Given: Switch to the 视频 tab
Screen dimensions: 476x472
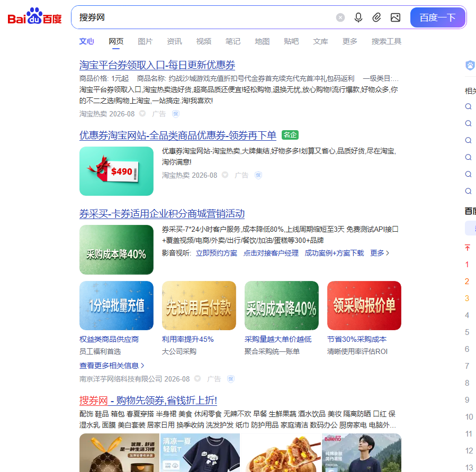Looking at the screenshot, I should pos(204,41).
